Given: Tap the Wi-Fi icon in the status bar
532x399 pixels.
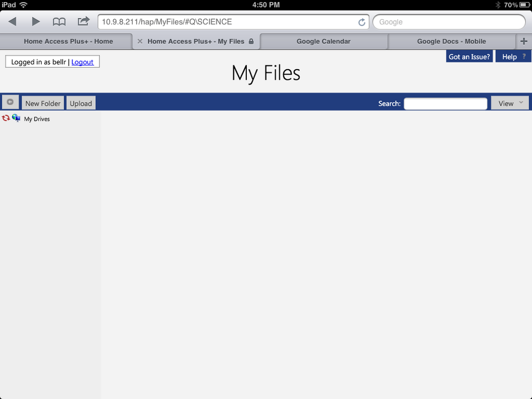Looking at the screenshot, I should (23, 5).
